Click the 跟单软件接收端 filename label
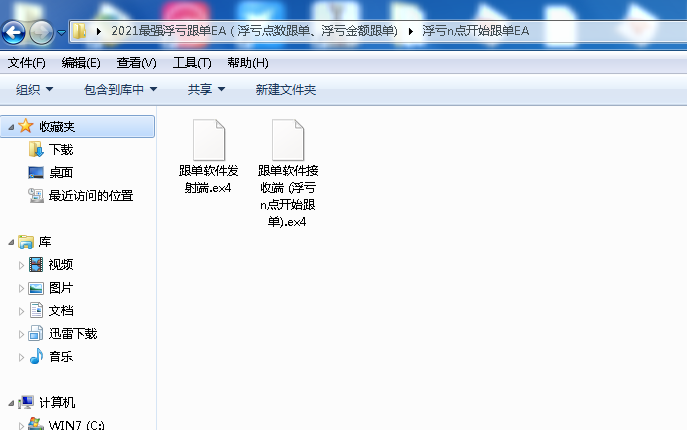Viewport: 687px width, 430px height. click(288, 196)
